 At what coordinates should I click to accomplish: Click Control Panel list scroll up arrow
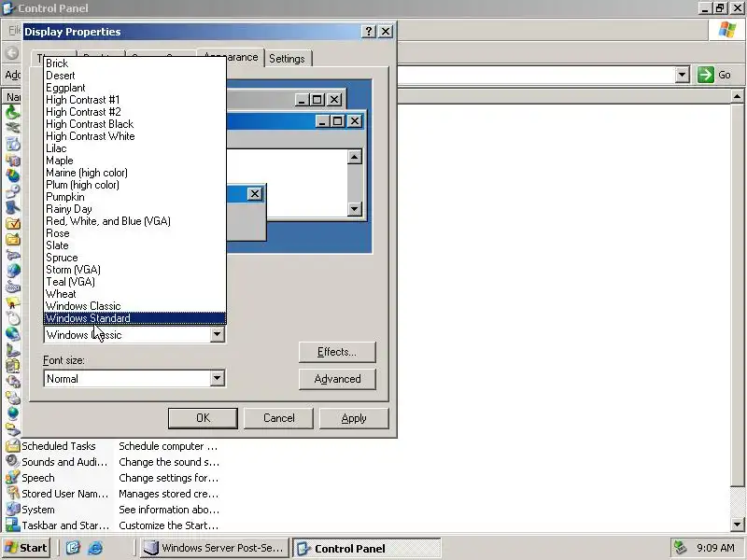pos(737,97)
